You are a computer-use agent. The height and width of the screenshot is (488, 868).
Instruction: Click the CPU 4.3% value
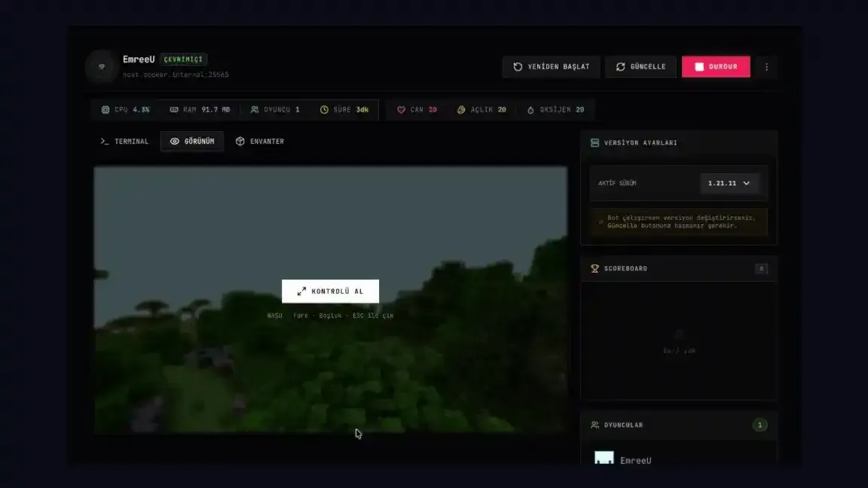pos(141,109)
